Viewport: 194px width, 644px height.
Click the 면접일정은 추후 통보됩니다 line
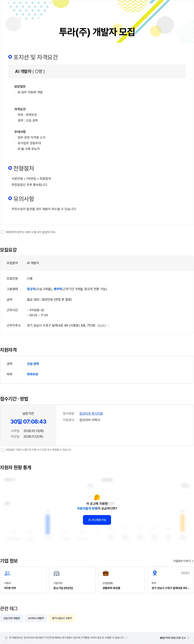[30, 185]
